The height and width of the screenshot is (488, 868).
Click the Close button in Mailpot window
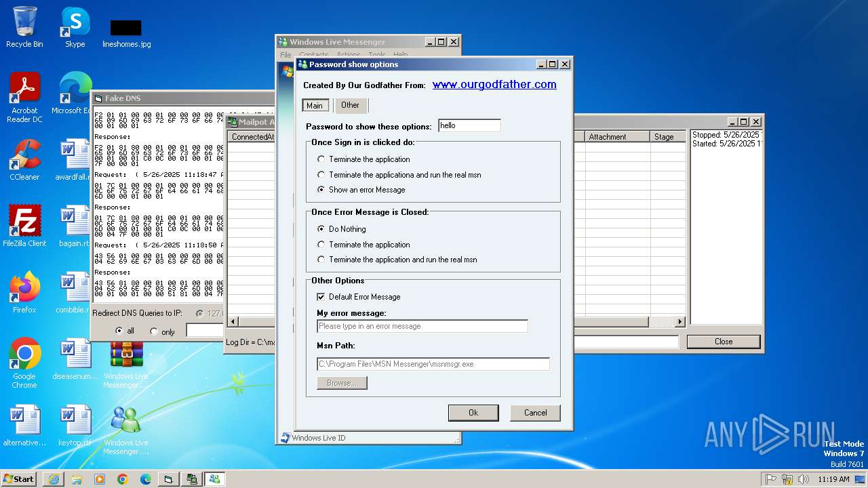(724, 342)
